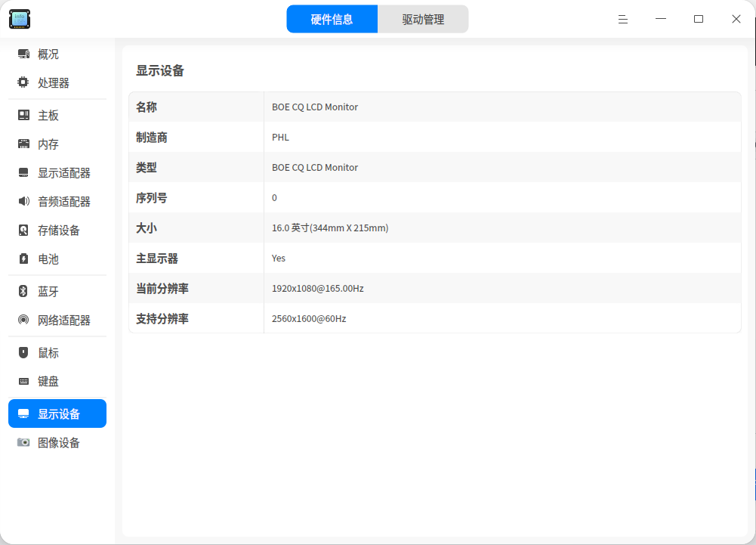The width and height of the screenshot is (756, 545).
Task: Open the hamburger main menu
Action: 623,20
